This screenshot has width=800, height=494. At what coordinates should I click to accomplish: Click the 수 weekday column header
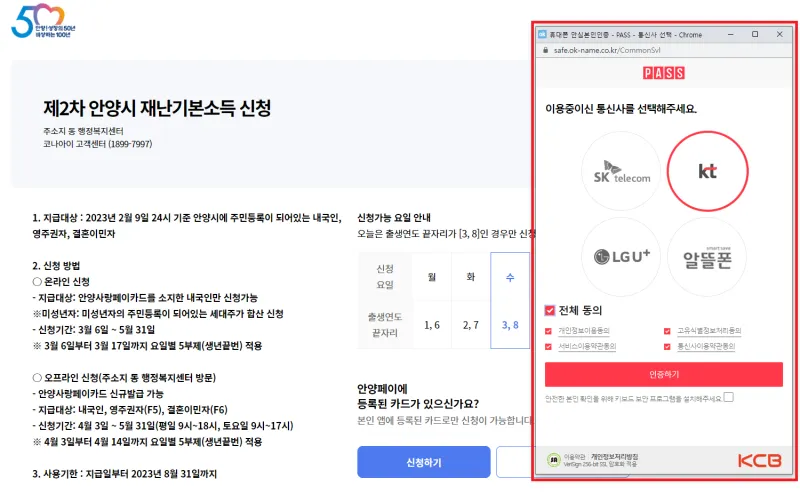pos(510,277)
